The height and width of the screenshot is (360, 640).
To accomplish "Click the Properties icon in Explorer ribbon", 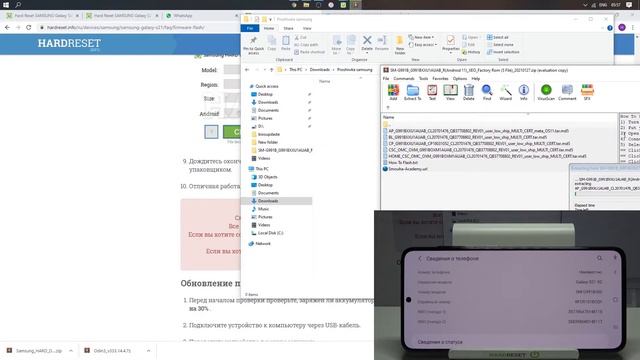I will click(451, 43).
